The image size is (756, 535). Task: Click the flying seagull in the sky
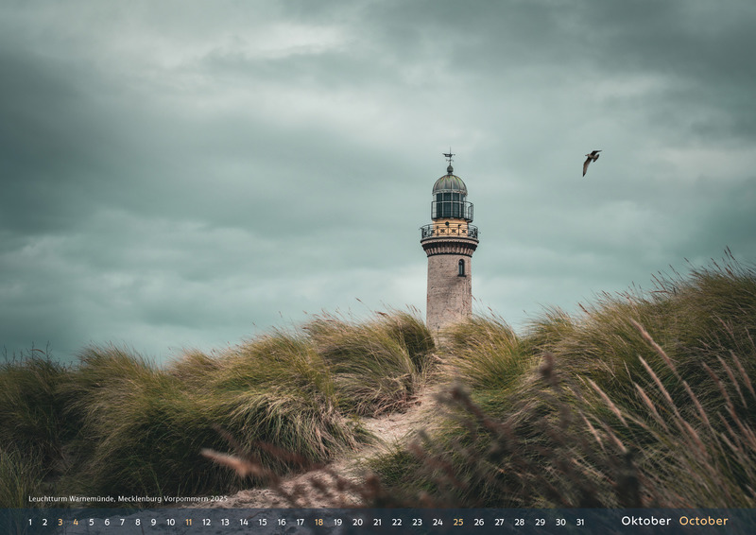pyautogui.click(x=592, y=161)
